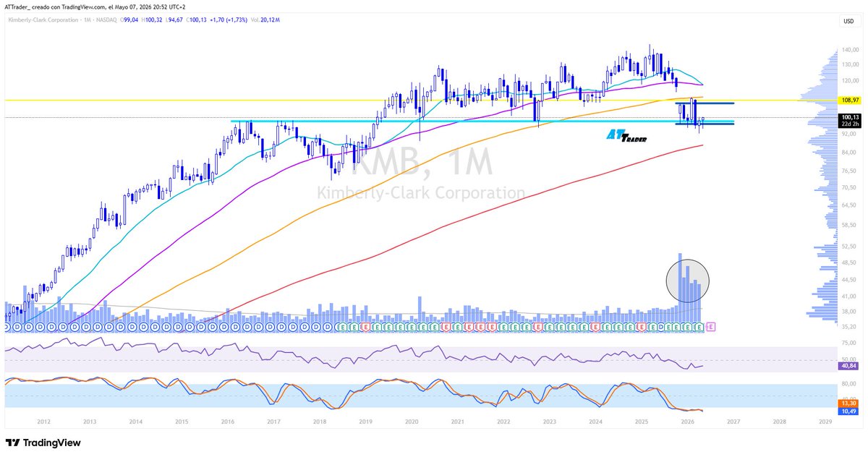868x457 pixels.
Task: Click the 120,00 price axis label
Action: (849, 82)
